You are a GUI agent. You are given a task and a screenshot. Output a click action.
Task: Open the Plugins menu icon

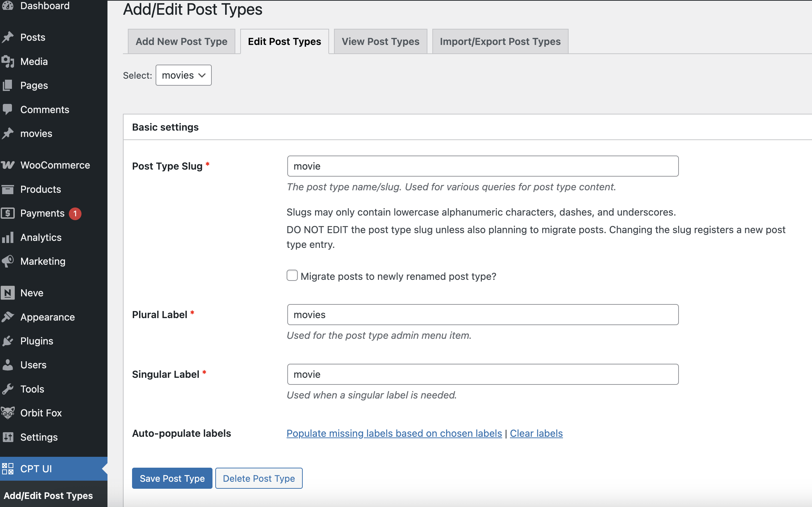tap(8, 341)
